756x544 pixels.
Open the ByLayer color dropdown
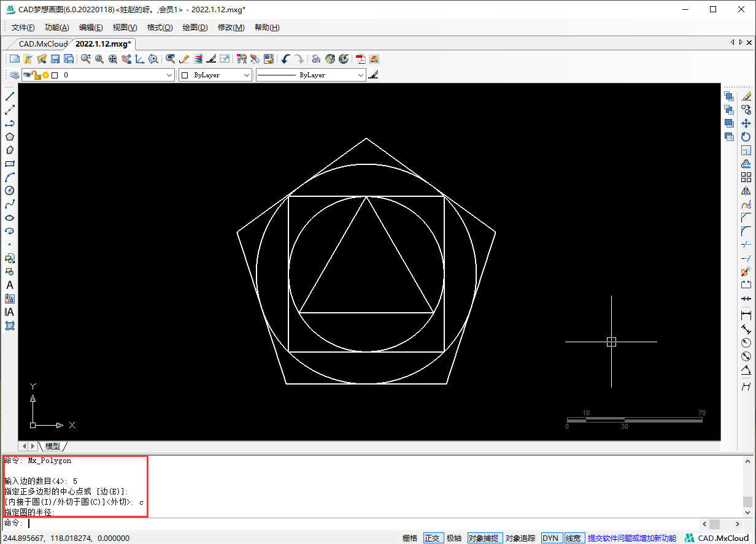[x=215, y=75]
